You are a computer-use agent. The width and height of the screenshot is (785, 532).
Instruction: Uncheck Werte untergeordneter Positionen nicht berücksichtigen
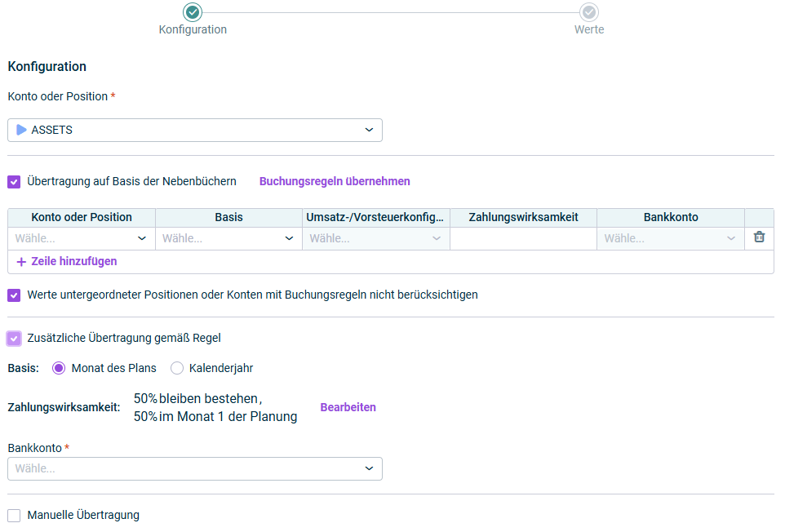click(14, 295)
